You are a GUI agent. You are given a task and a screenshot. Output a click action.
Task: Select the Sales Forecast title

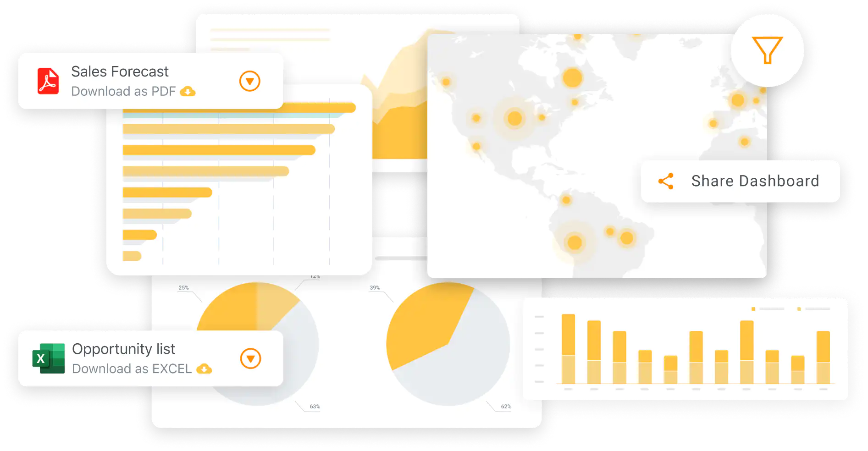[120, 71]
